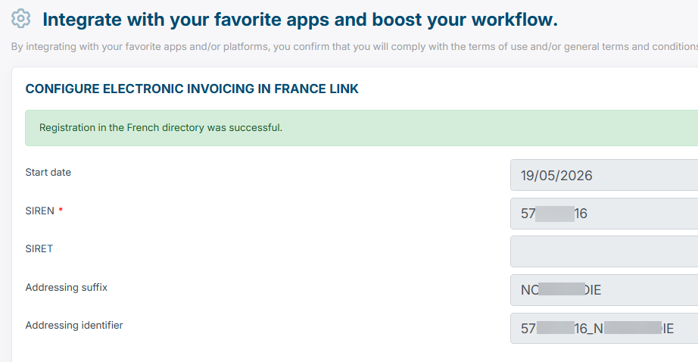698x362 pixels.
Task: Click the gear settings icon beside heading
Action: pos(20,19)
